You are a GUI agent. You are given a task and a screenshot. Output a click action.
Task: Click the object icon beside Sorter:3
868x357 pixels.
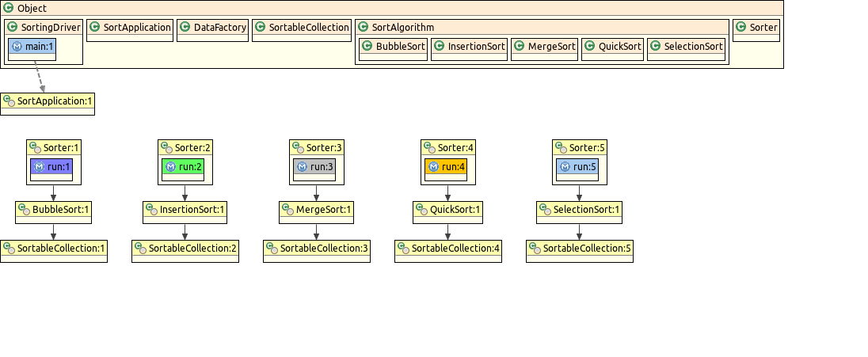pyautogui.click(x=298, y=147)
